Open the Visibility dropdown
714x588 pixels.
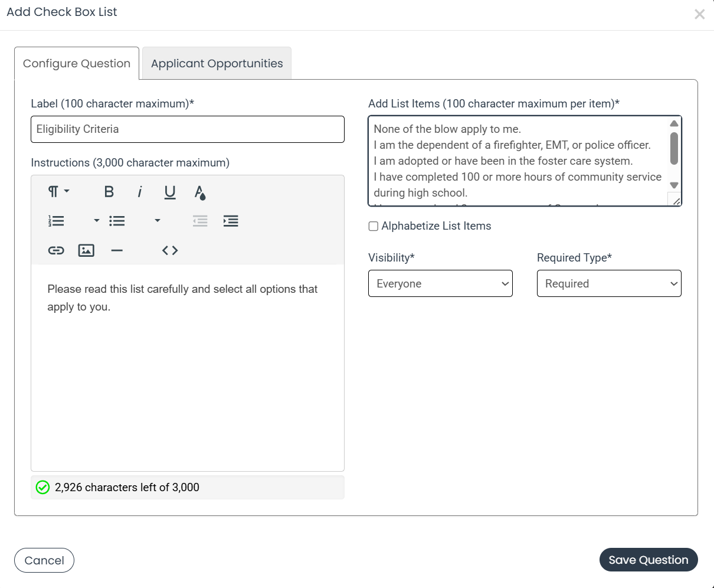(x=440, y=283)
